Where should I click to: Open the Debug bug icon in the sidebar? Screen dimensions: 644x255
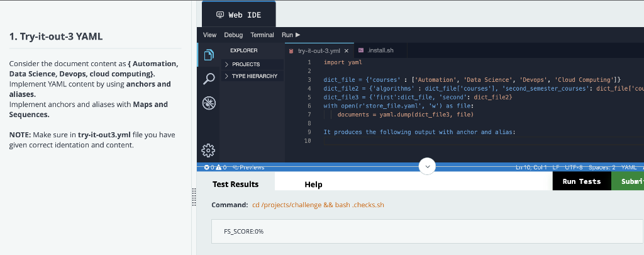[209, 103]
